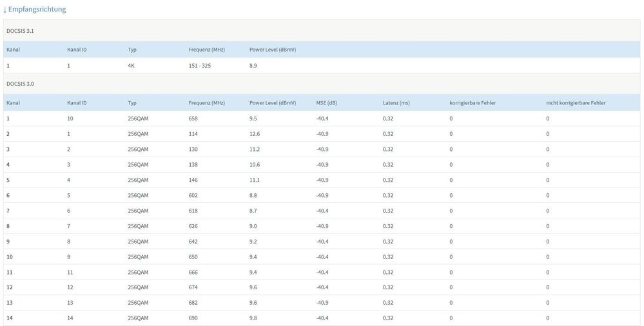This screenshot has width=644, height=326.
Task: Select the 674 frequency cell
Action: point(193,287)
